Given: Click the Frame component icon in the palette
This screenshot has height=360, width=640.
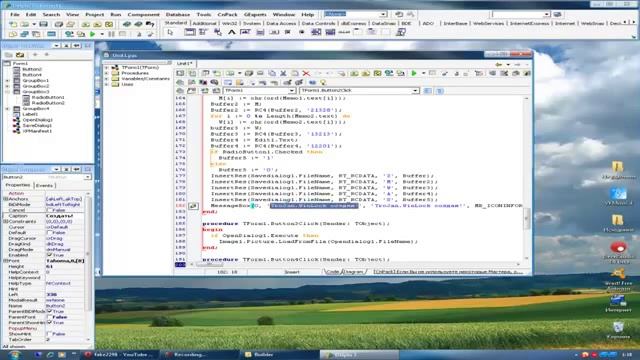Looking at the screenshot, I should coord(190,32).
